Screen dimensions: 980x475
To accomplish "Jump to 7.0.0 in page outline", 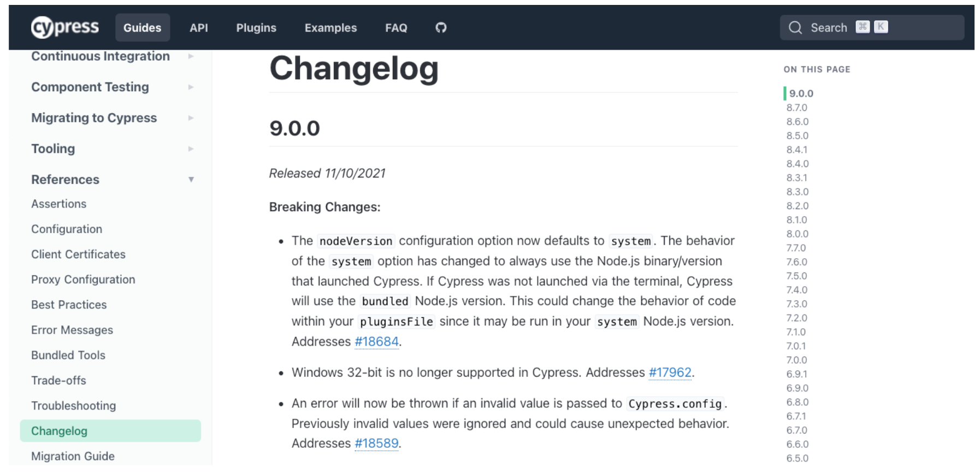I will point(796,360).
